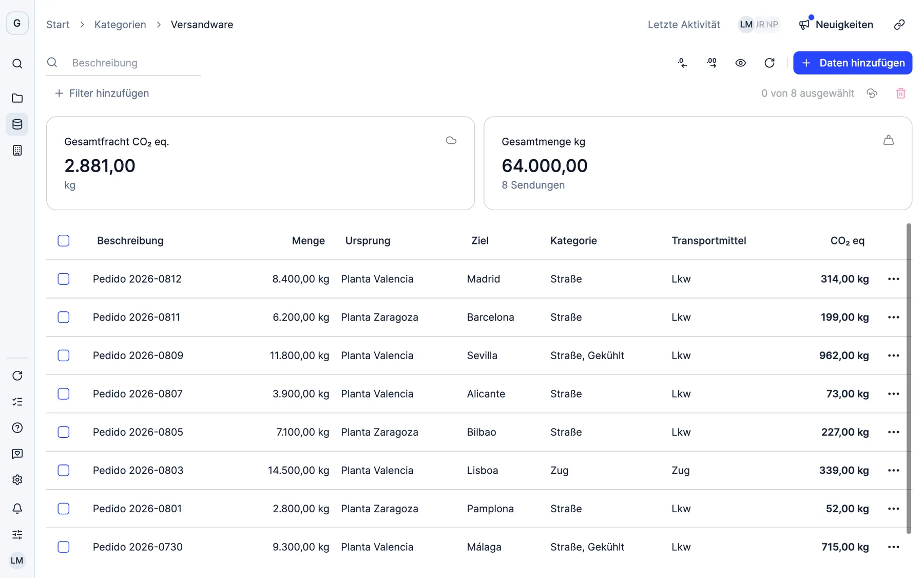
Task: Click the recalculate icon next to selection count
Action: click(x=872, y=93)
